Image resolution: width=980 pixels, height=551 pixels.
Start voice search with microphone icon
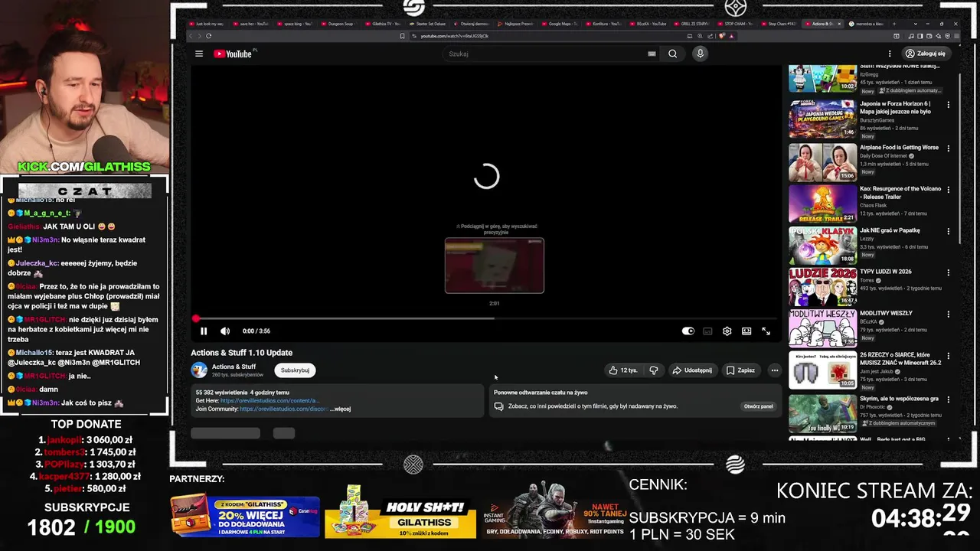[700, 54]
